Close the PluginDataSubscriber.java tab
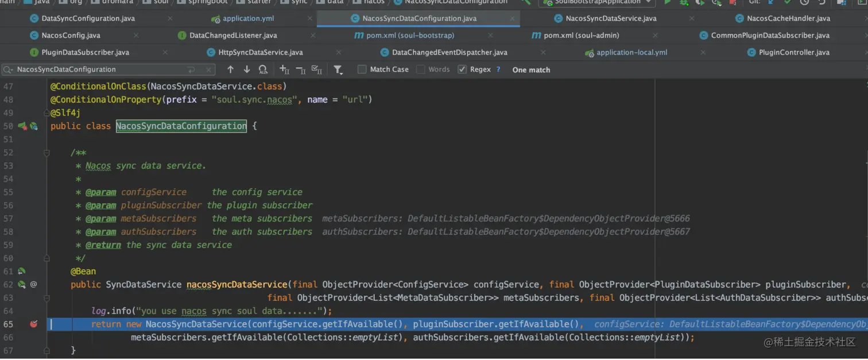 (x=165, y=52)
